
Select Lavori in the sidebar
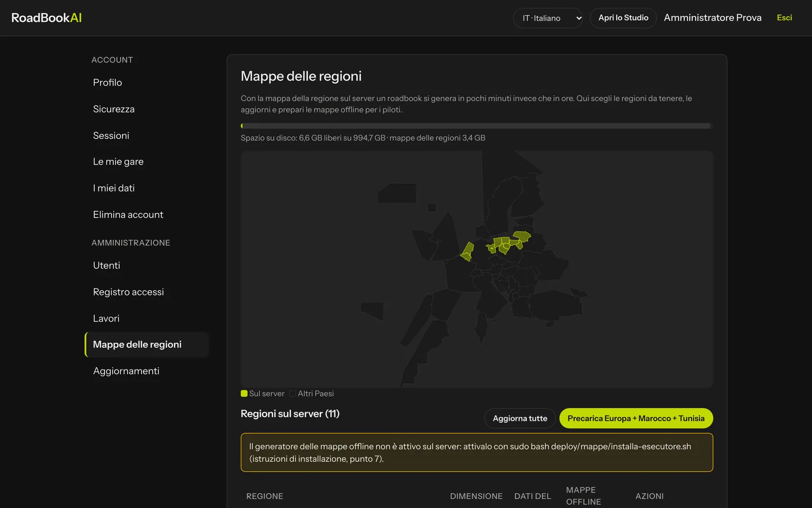click(x=147, y=318)
